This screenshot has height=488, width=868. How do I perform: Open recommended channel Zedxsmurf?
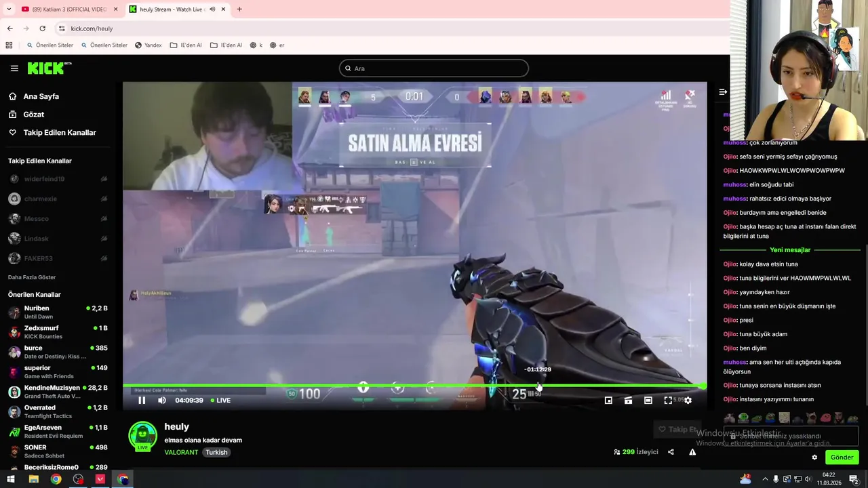58,332
